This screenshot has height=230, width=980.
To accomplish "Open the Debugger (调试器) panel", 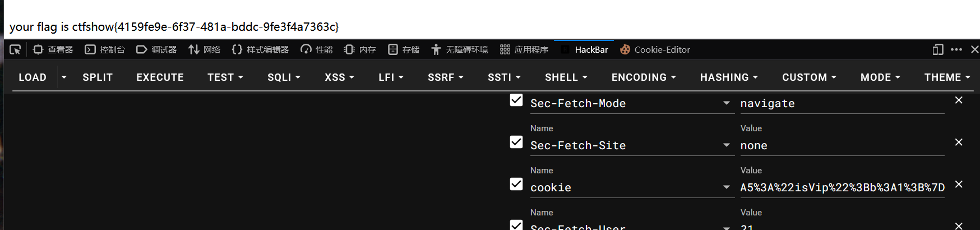I will 156,49.
